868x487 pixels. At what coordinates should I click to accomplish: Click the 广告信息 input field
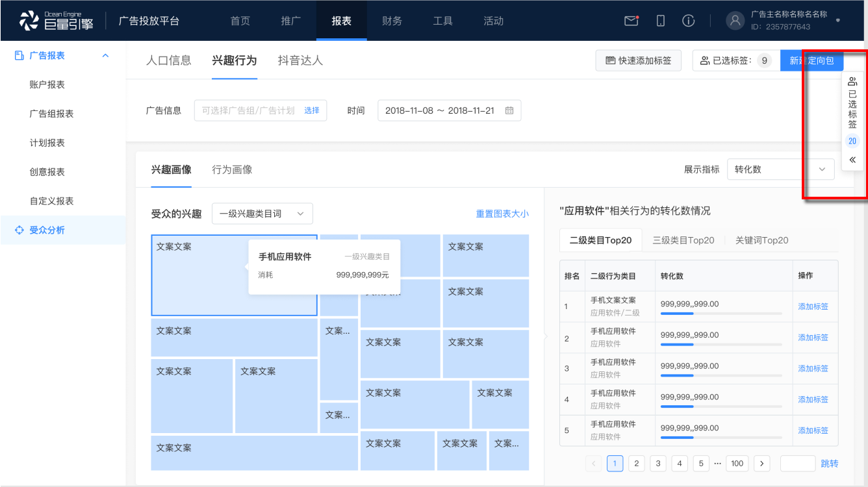coord(260,110)
